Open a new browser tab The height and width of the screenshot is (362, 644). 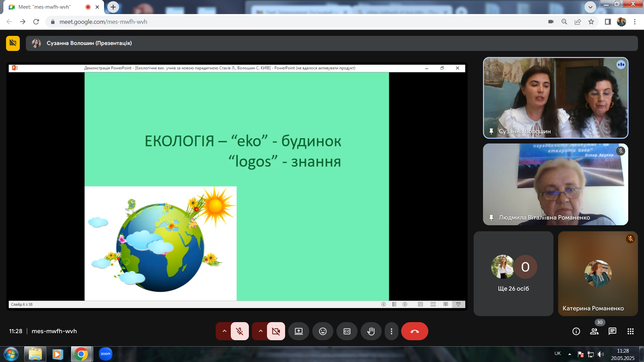tap(113, 7)
